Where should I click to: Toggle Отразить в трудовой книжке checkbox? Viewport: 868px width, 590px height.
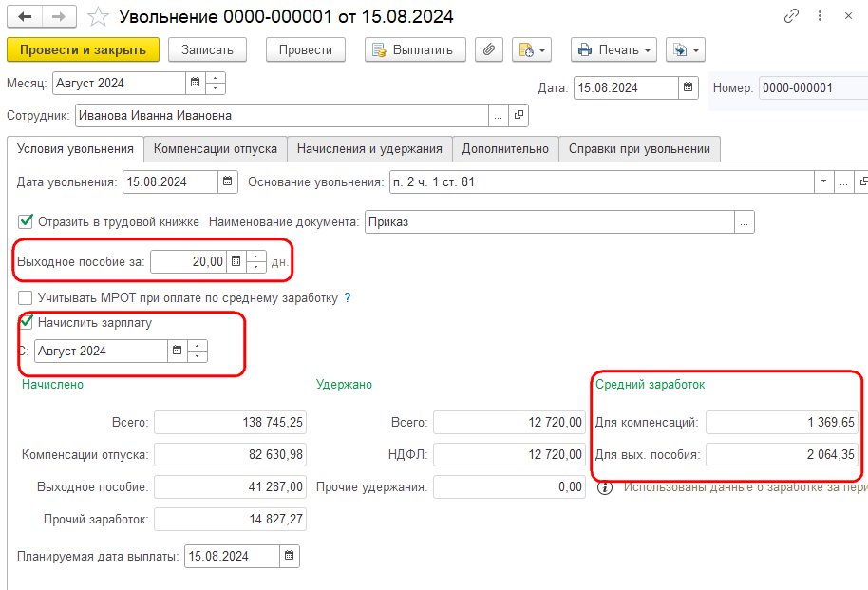click(x=26, y=221)
